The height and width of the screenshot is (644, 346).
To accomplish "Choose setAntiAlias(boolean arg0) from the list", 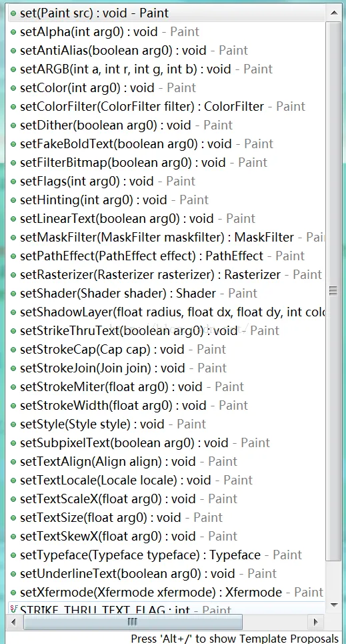I will [x=166, y=51].
